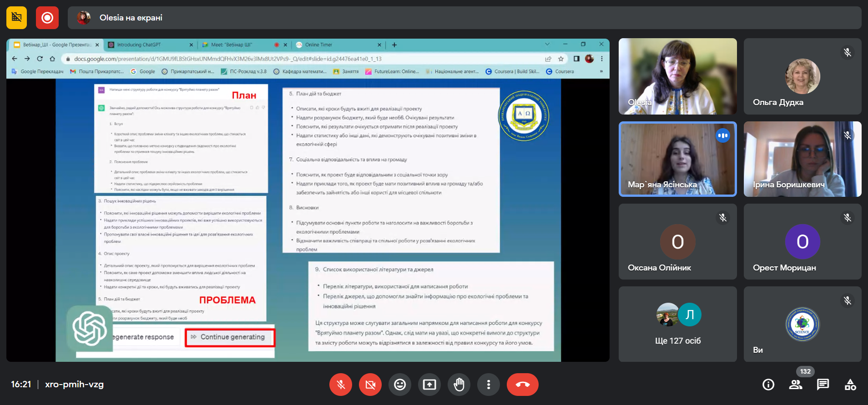Show the participants list with 132 badge
Viewport: 868px width, 405px height.
[796, 385]
